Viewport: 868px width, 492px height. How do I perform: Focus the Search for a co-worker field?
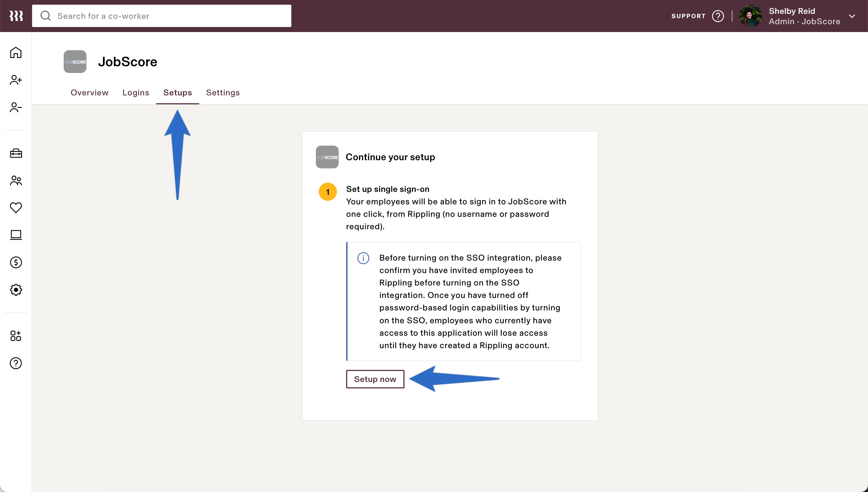[x=162, y=16]
